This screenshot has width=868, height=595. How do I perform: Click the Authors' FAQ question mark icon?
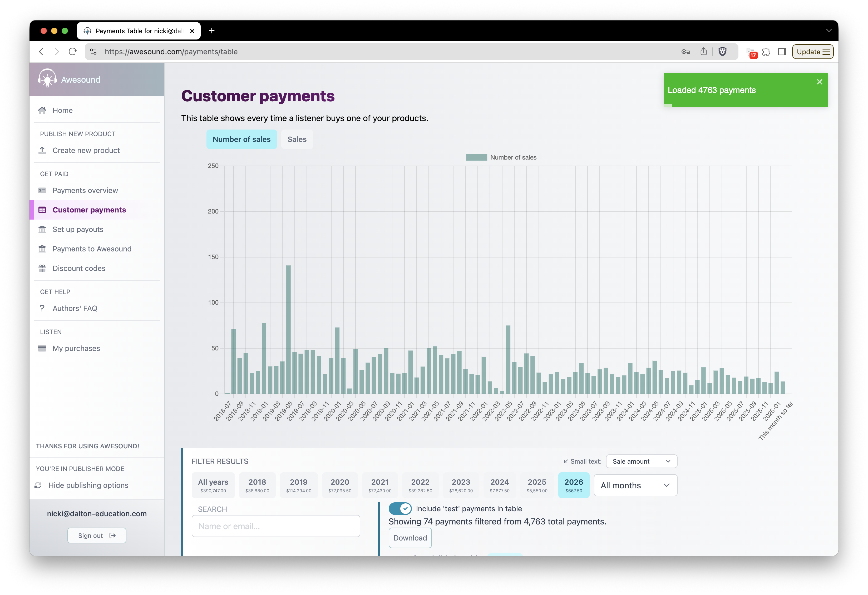pos(42,308)
